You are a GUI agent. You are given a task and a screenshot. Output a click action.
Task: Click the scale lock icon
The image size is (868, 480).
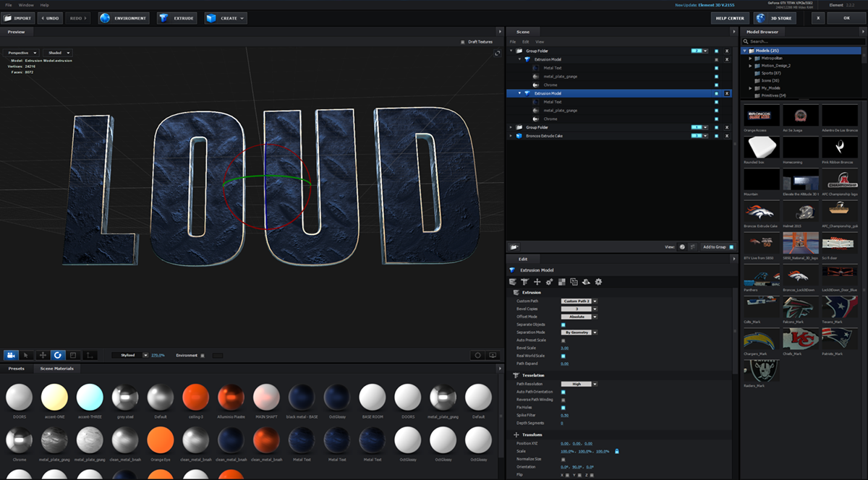[x=617, y=451]
